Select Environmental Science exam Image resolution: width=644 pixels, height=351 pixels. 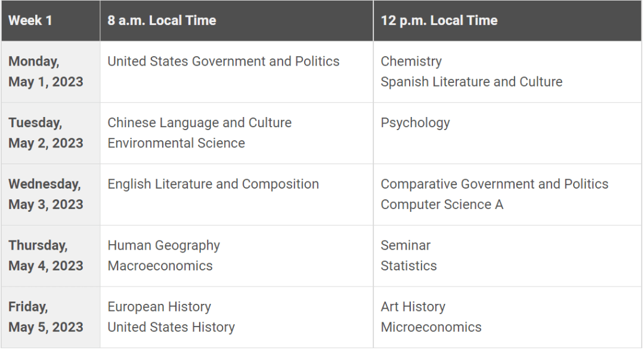click(177, 143)
